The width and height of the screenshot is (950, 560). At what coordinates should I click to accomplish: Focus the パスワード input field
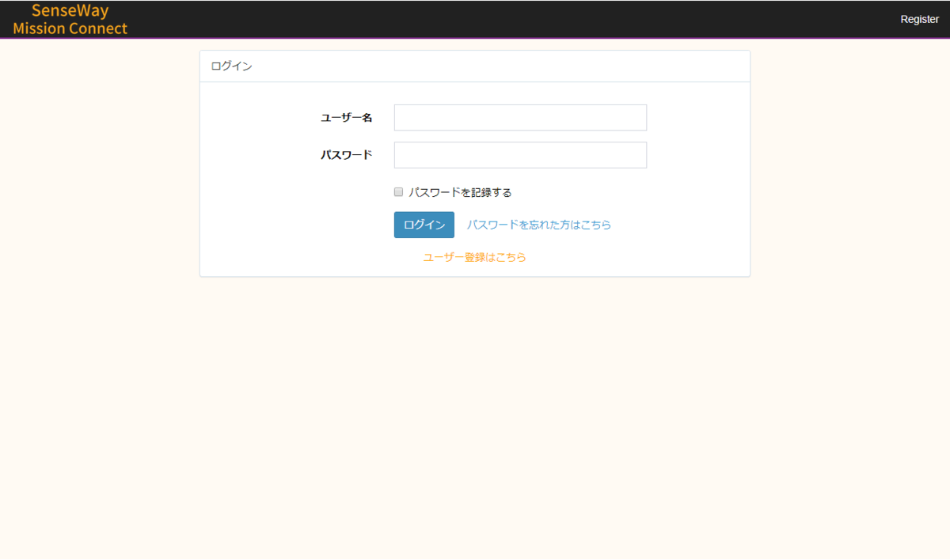(520, 155)
